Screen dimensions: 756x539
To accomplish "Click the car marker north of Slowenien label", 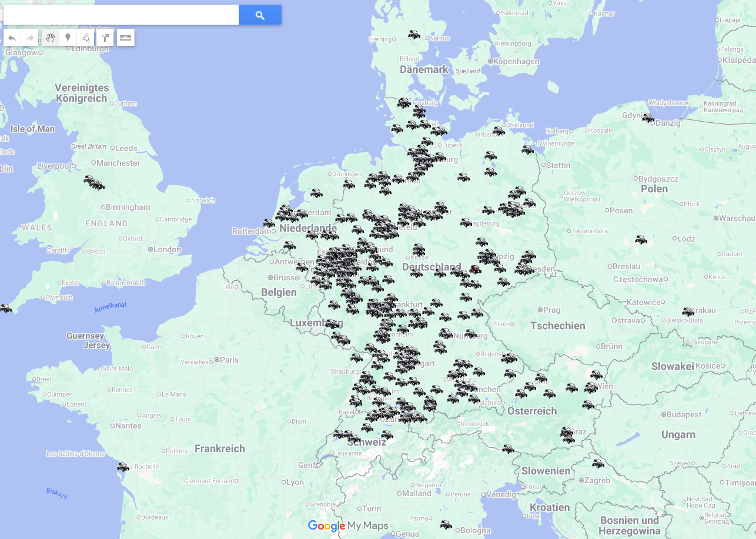I will (x=508, y=449).
